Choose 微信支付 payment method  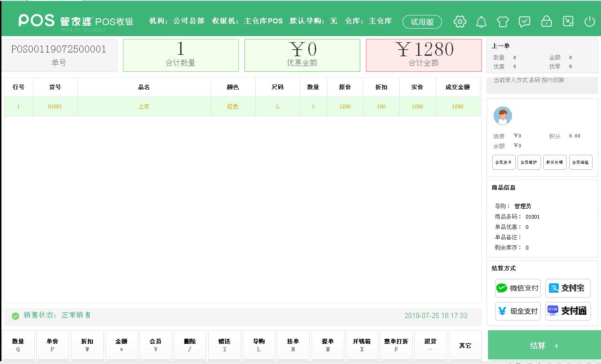coord(518,288)
